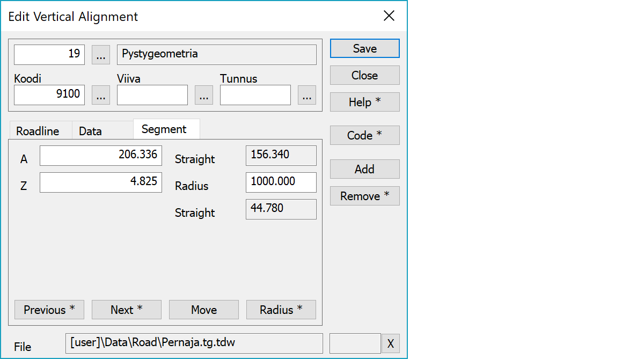644x359 pixels.
Task: Focus the Radius field showing 1000.000
Action: point(281,182)
